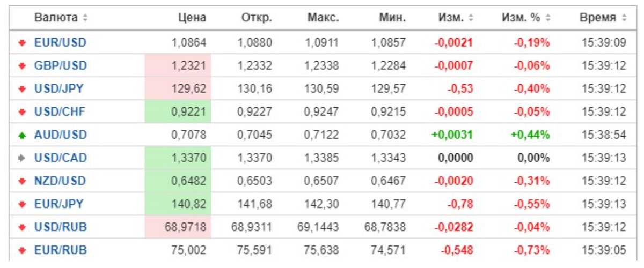
Task: Click the red down arrow beside EUR/USD
Action: [x=22, y=42]
